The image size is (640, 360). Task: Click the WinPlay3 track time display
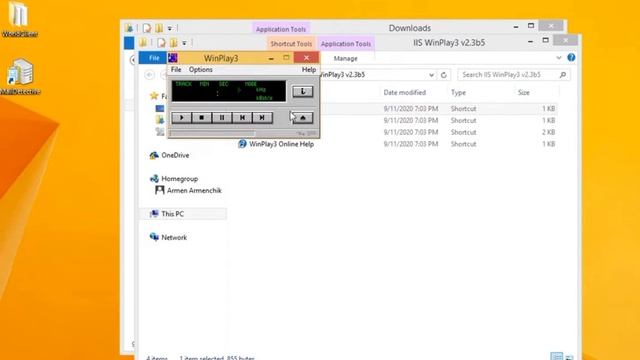[x=229, y=91]
